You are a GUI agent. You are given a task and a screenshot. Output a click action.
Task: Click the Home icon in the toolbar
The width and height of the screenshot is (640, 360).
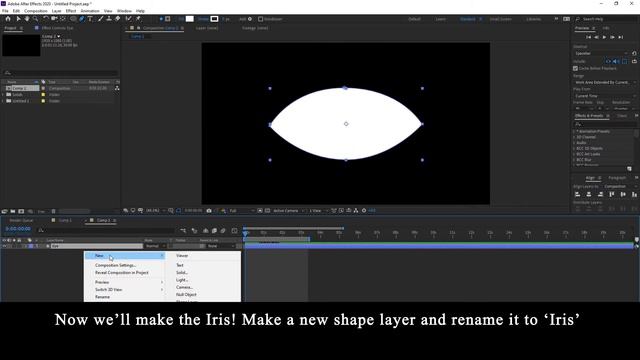point(8,19)
